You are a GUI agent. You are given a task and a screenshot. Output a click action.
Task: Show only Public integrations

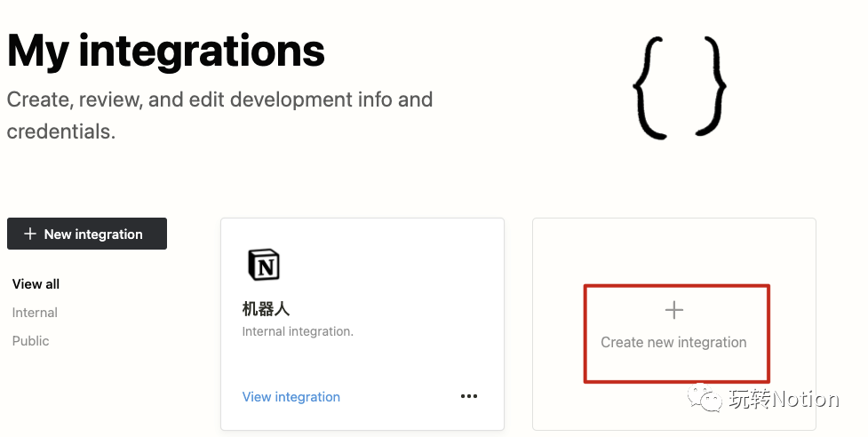click(x=31, y=341)
